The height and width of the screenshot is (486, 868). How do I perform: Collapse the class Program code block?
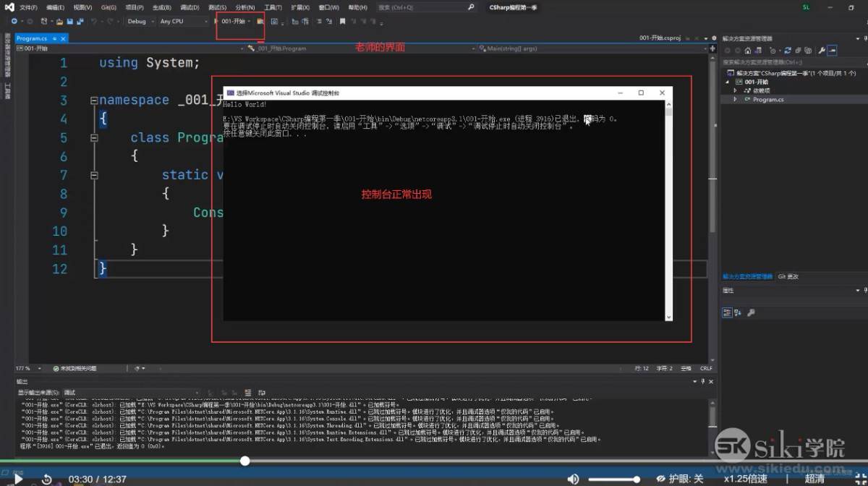pyautogui.click(x=94, y=137)
